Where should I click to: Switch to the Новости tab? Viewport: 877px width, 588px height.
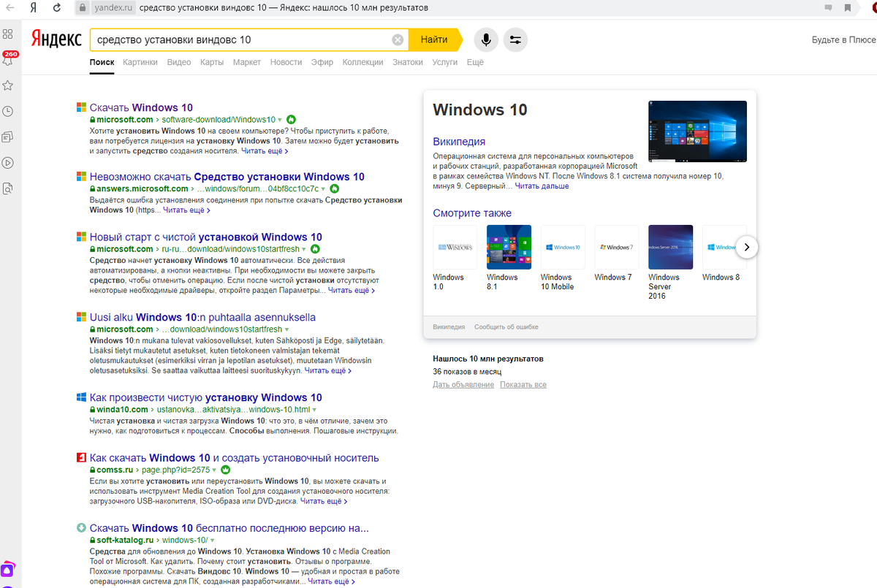point(286,63)
